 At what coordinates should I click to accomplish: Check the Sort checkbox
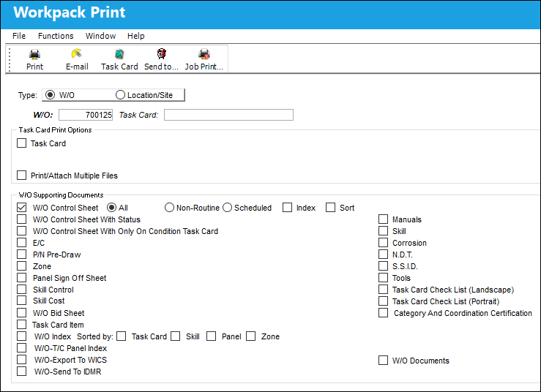click(x=331, y=208)
